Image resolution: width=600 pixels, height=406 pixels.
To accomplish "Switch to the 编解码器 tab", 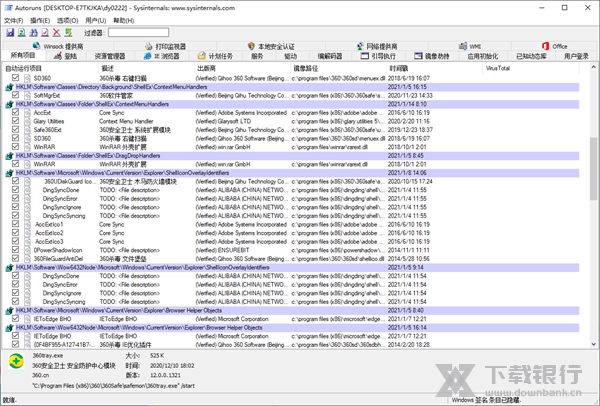I will pos(330,56).
